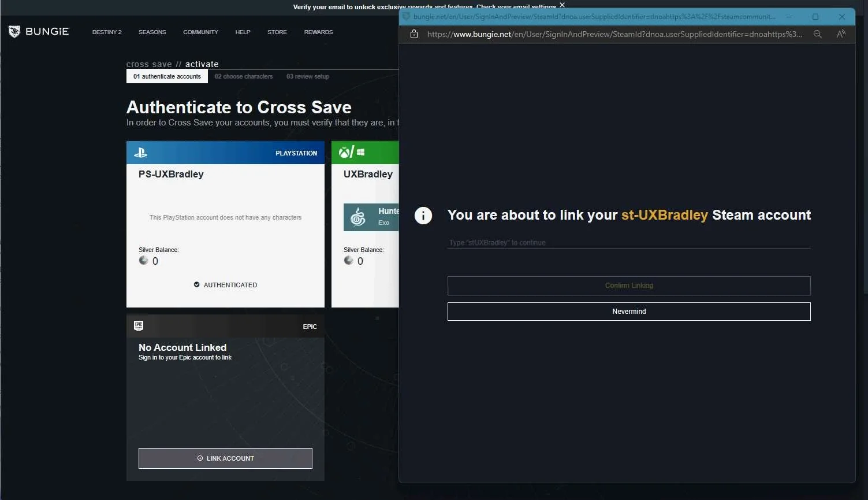868x500 pixels.
Task: Dismiss the verify email banner
Action: tap(562, 5)
